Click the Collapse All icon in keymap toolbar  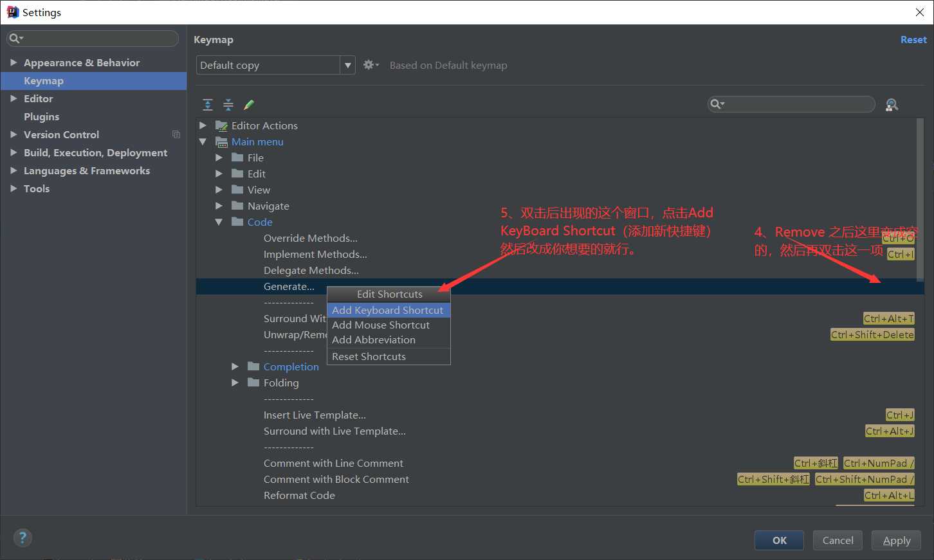pyautogui.click(x=228, y=105)
